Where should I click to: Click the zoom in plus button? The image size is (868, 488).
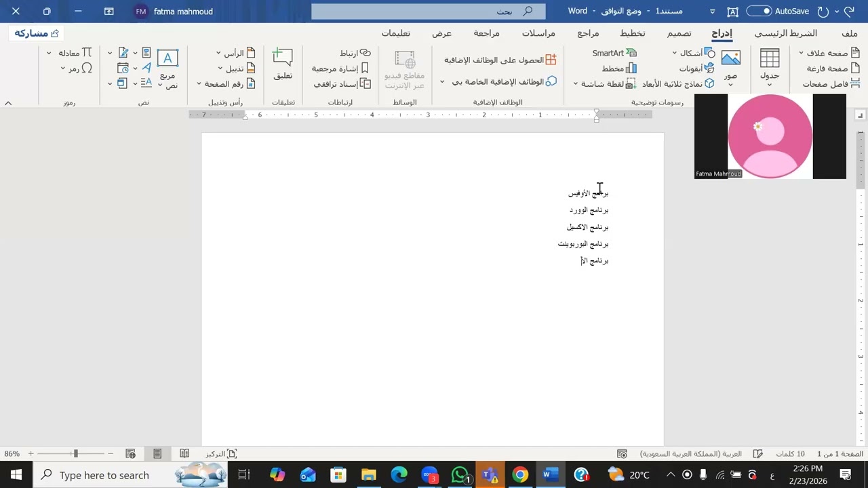31,453
